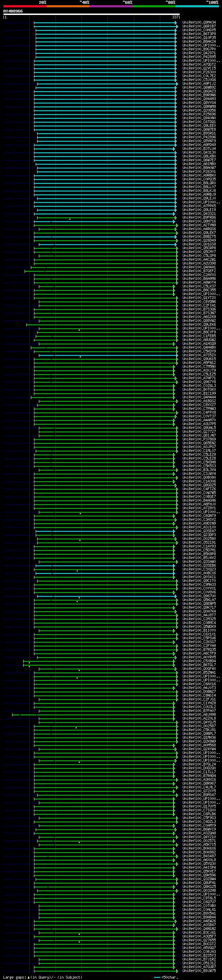Image resolution: width=222 pixels, height=980 pixels.
Task: Open hit UniRef100_B6T3P9
Action: 199,34
